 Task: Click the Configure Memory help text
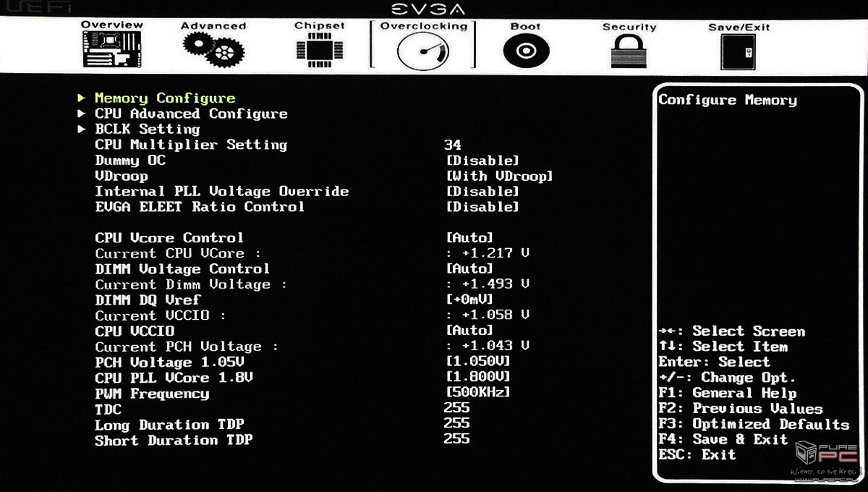[728, 101]
